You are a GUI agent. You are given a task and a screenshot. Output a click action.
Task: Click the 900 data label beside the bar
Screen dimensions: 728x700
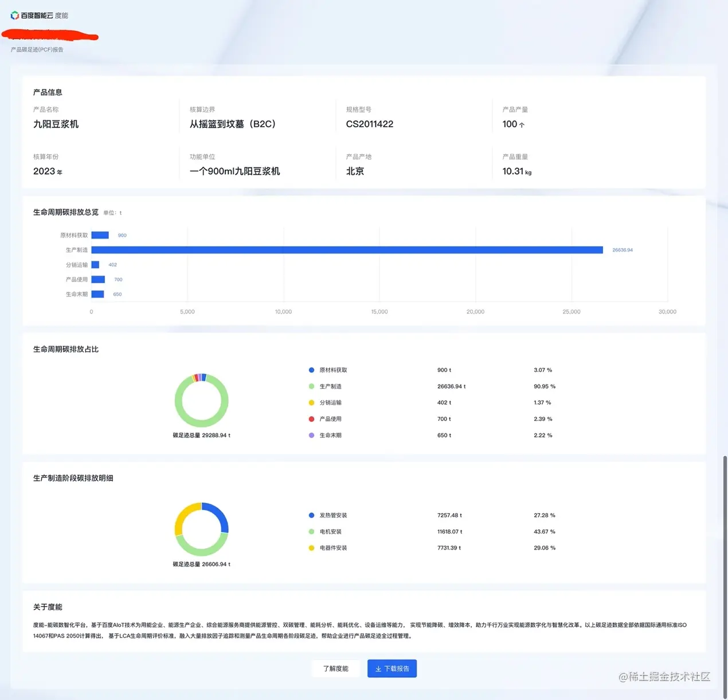point(122,235)
